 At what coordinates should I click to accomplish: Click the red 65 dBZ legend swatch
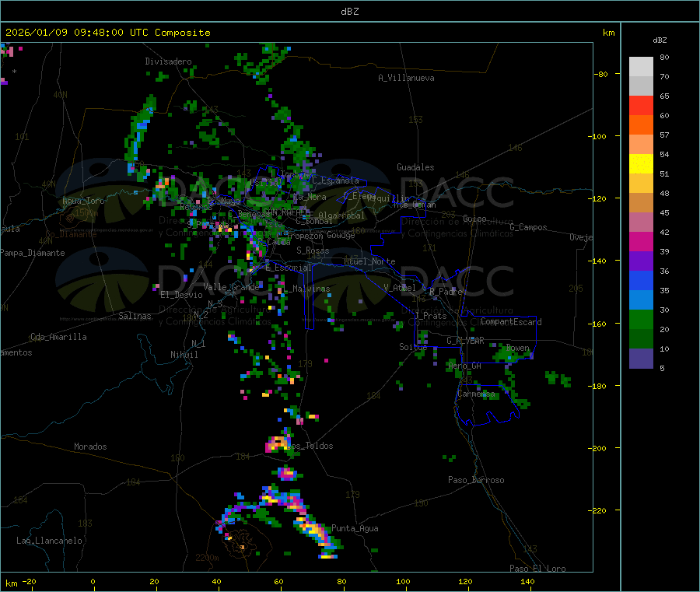pyautogui.click(x=641, y=105)
